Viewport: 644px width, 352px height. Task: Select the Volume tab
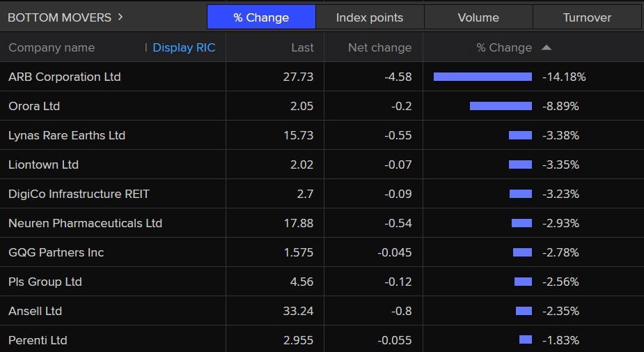coord(478,17)
